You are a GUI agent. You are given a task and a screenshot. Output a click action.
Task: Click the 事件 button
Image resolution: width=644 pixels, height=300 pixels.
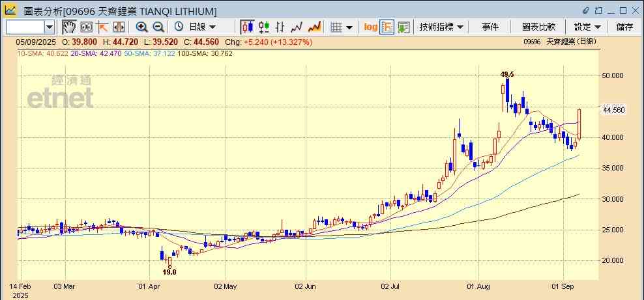coord(490,27)
